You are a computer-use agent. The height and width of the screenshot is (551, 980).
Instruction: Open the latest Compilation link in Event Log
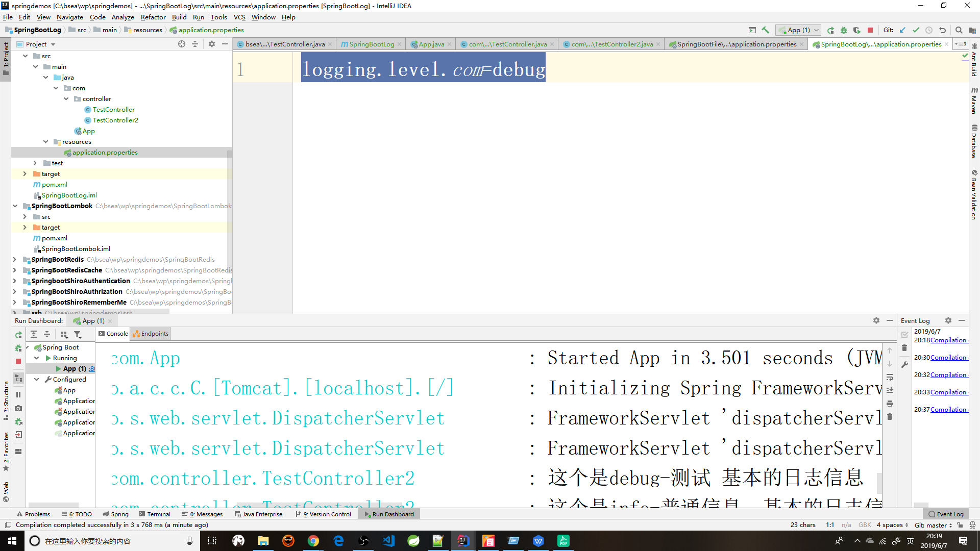pos(948,409)
